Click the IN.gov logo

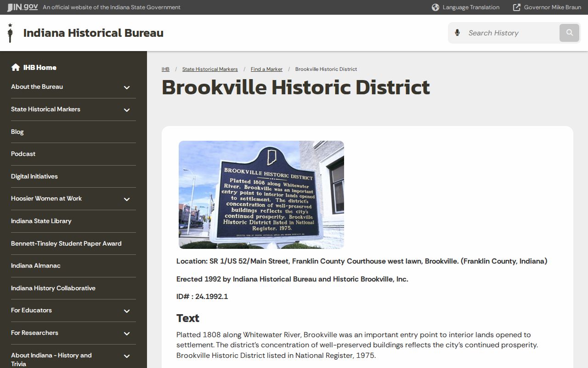(x=22, y=7)
